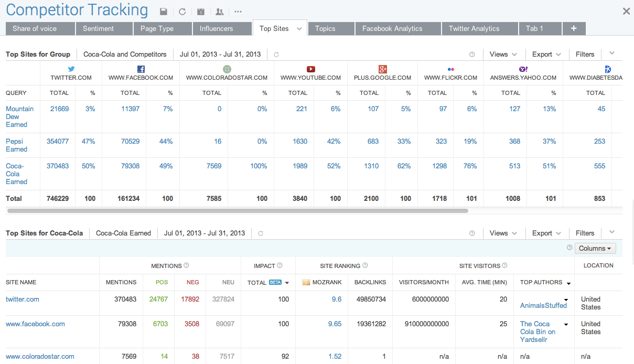The image size is (634, 364).
Task: Save the Competitor Tracking dashboard
Action: [164, 12]
